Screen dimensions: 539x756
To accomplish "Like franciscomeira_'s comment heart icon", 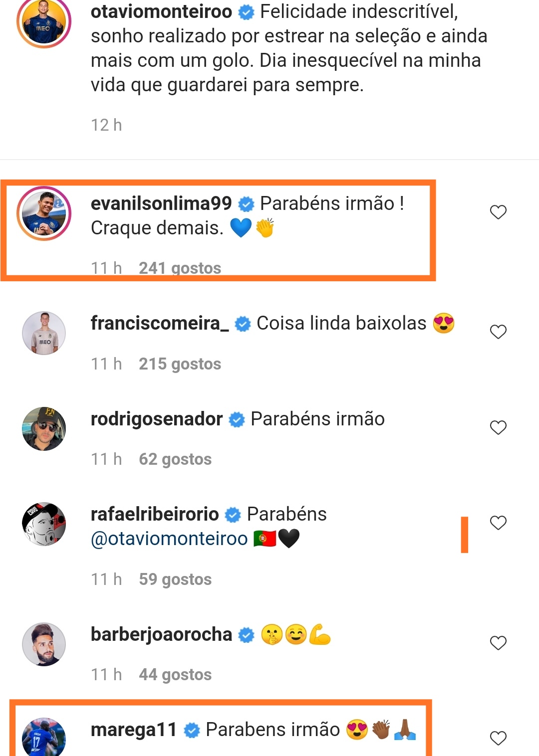I will point(498,332).
